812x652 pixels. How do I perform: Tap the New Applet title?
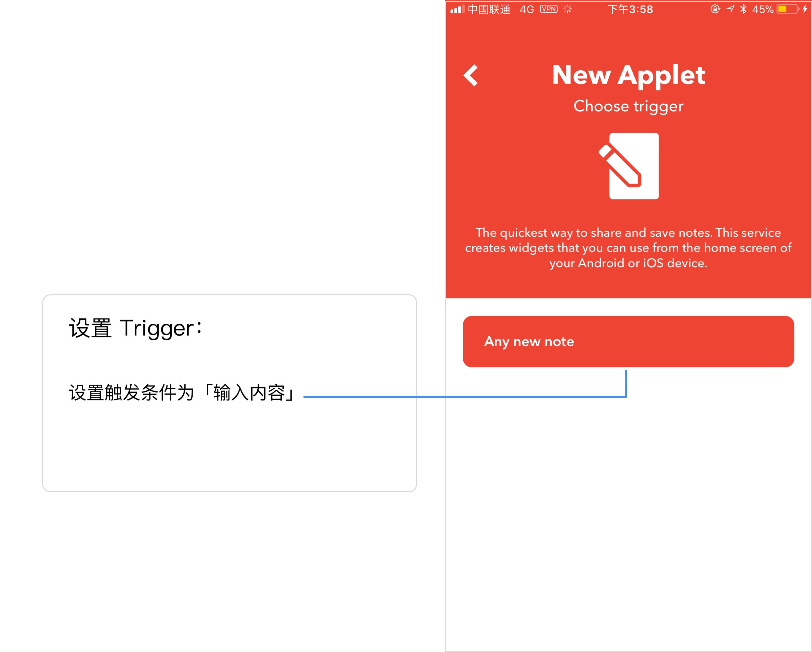point(628,76)
